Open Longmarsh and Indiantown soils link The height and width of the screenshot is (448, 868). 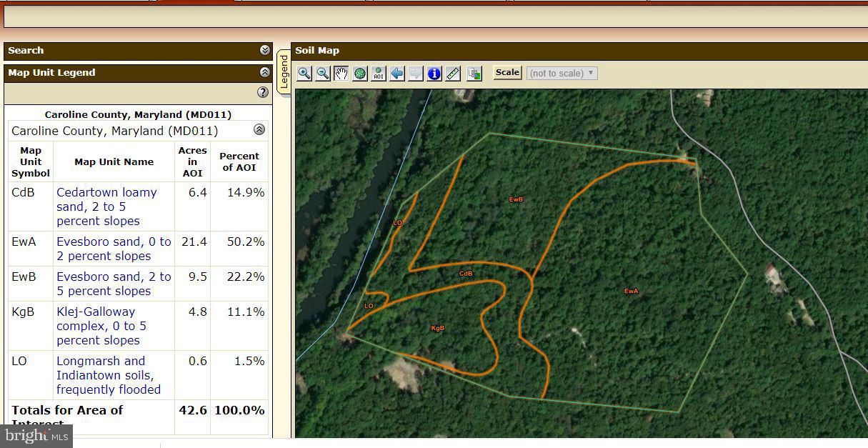coord(109,375)
